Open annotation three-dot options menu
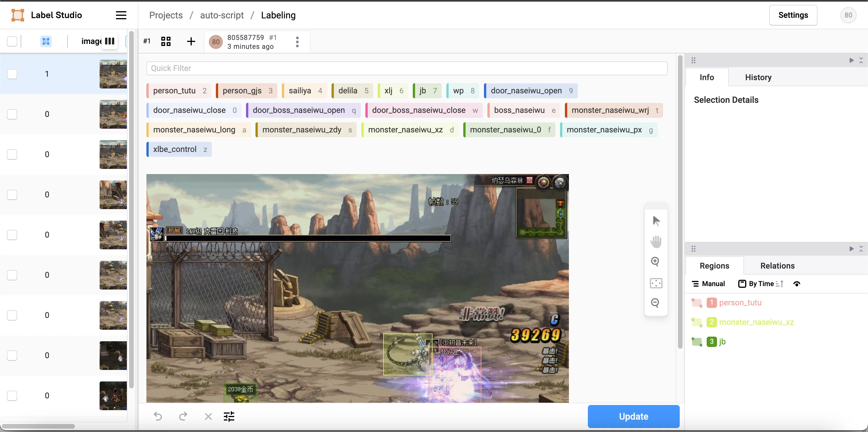 click(x=297, y=42)
